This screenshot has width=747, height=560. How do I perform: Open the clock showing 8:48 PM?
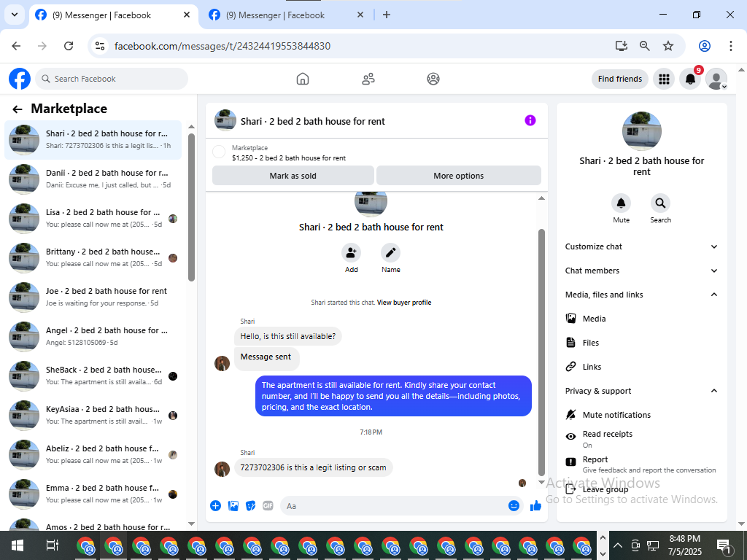[x=684, y=545]
